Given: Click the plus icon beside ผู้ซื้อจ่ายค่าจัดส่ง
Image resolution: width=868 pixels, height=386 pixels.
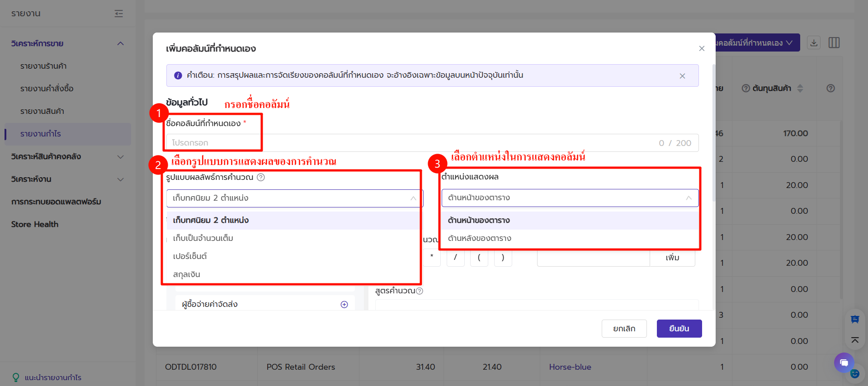Looking at the screenshot, I should pos(344,305).
